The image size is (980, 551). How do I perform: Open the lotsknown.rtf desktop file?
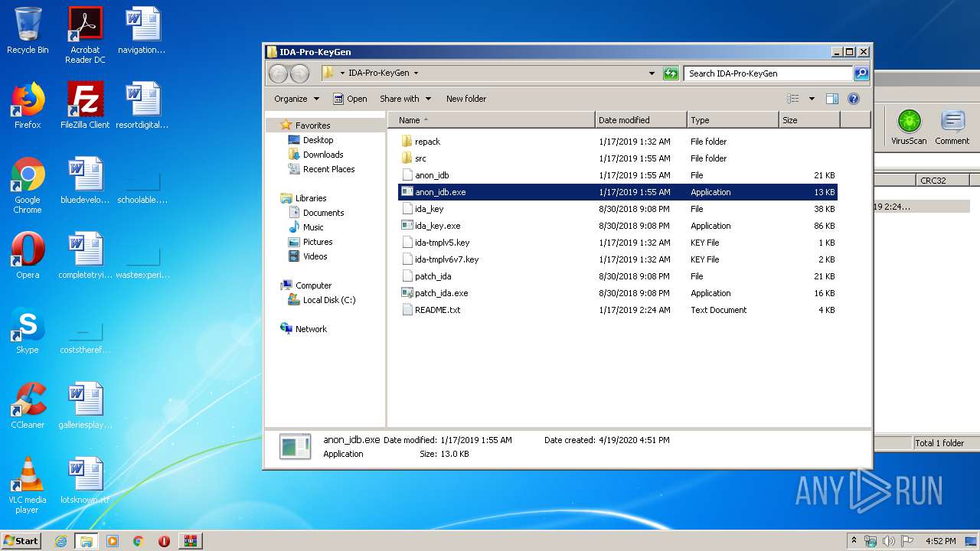point(85,481)
